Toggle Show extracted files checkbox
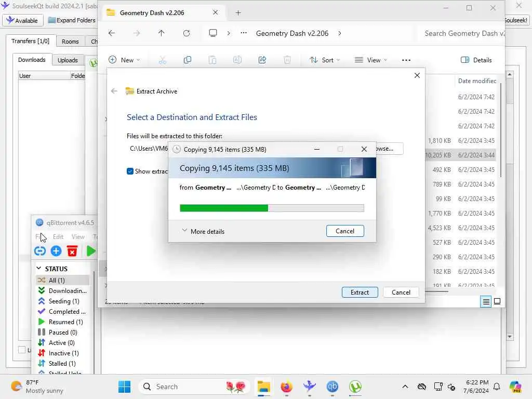The width and height of the screenshot is (532, 399). click(x=130, y=171)
